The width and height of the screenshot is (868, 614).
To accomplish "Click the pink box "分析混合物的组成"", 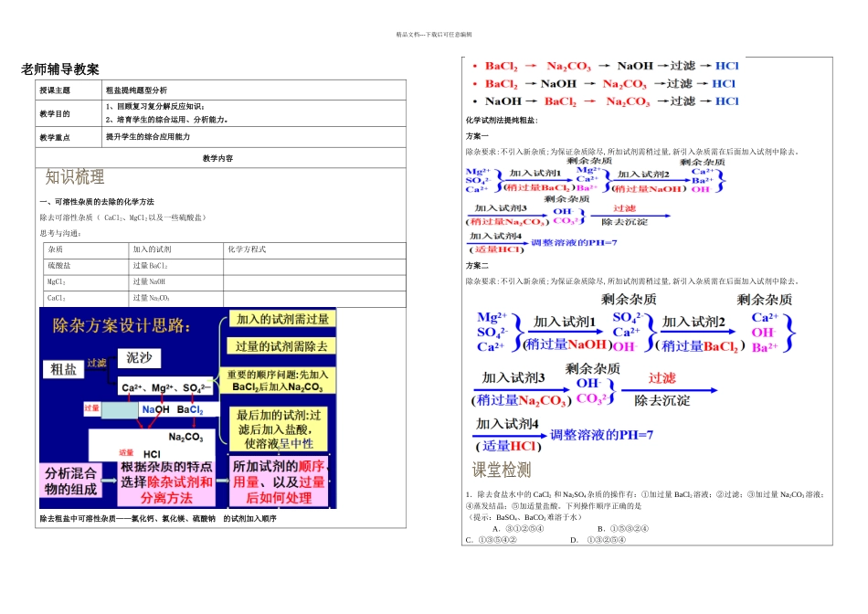I will (x=71, y=482).
